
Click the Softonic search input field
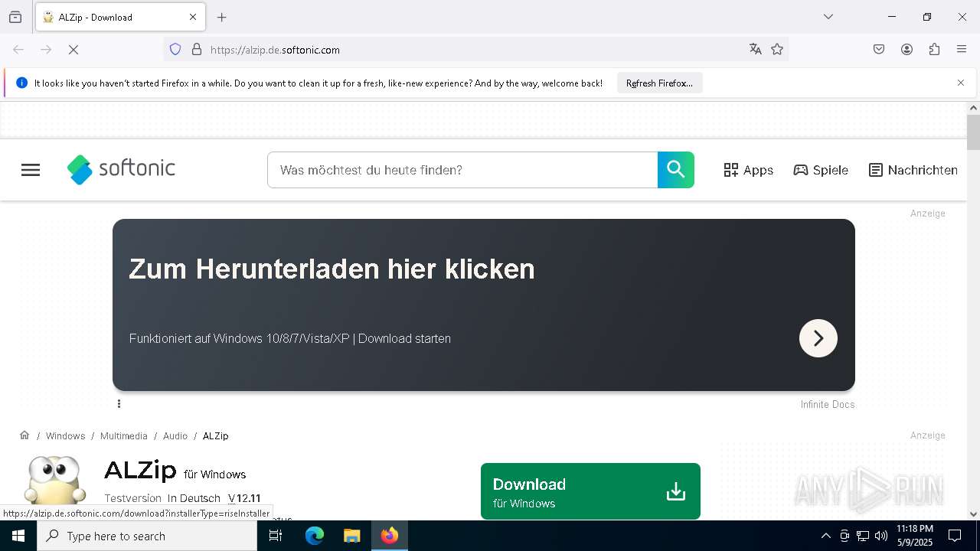pyautogui.click(x=462, y=170)
